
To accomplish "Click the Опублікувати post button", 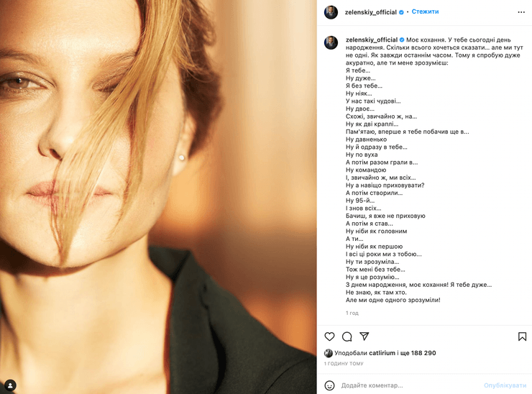I will (505, 385).
